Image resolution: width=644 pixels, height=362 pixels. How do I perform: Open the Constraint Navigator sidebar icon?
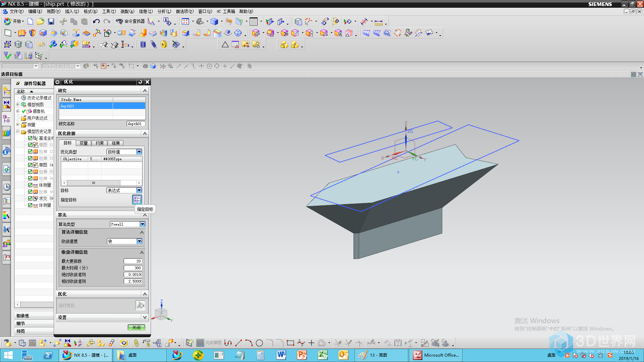tap(6, 105)
